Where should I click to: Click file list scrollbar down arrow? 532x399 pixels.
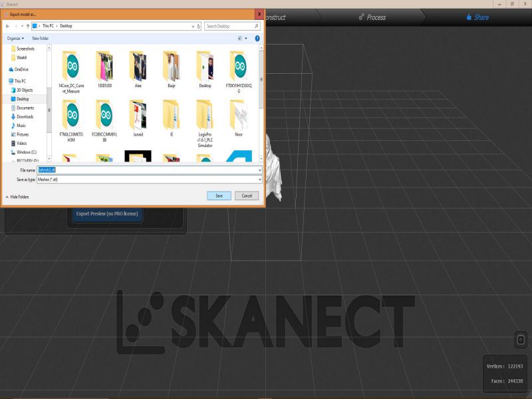click(261, 158)
